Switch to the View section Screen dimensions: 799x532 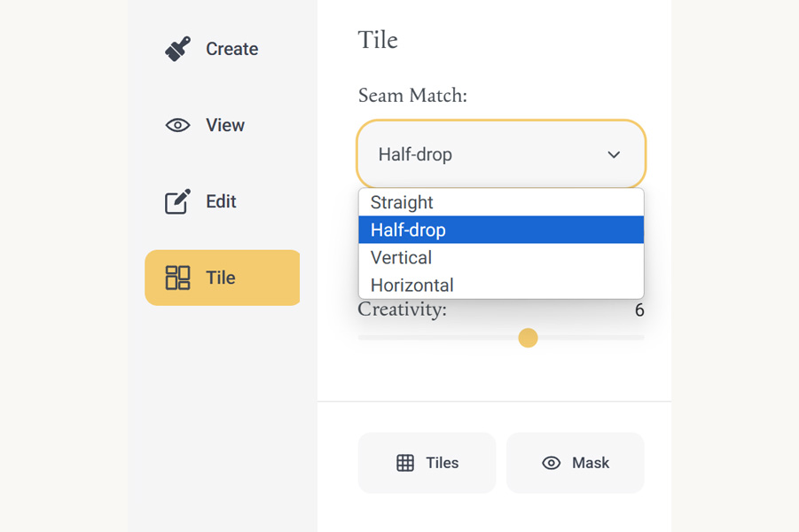point(225,125)
